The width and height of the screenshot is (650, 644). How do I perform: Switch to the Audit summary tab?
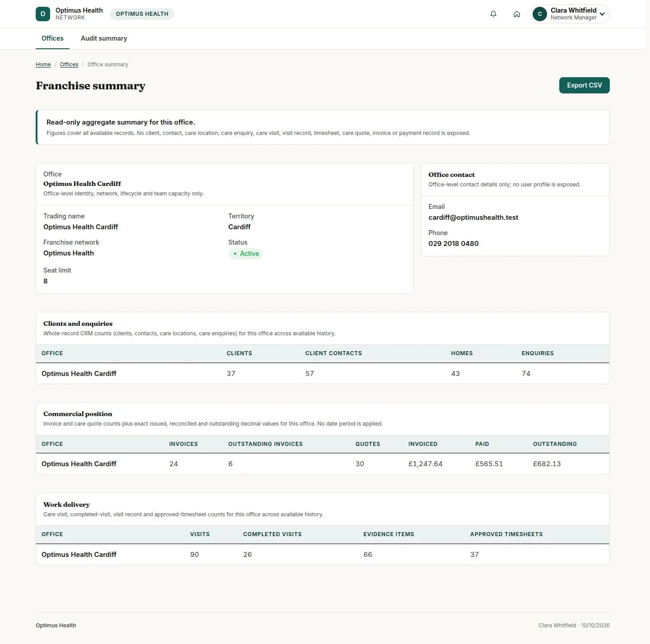point(104,39)
